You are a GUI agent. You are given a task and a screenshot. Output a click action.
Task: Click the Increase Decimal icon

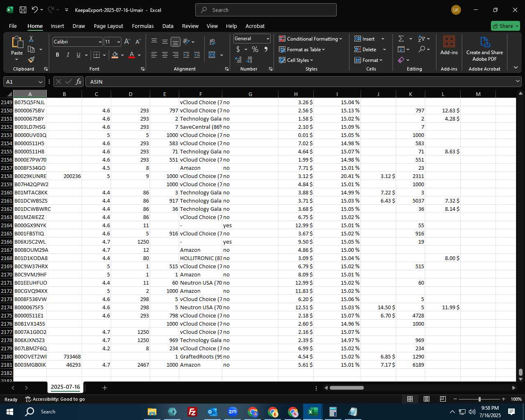coord(238,60)
